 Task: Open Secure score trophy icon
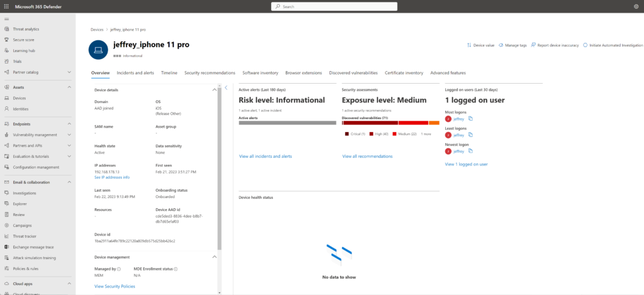click(6, 40)
